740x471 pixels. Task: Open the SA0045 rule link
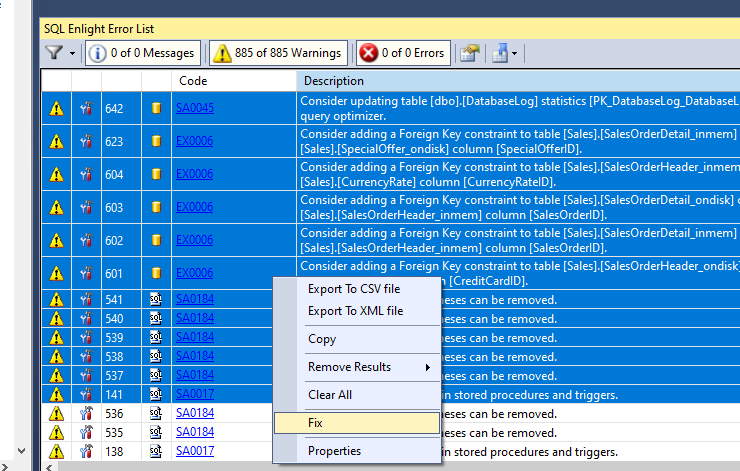coord(195,108)
